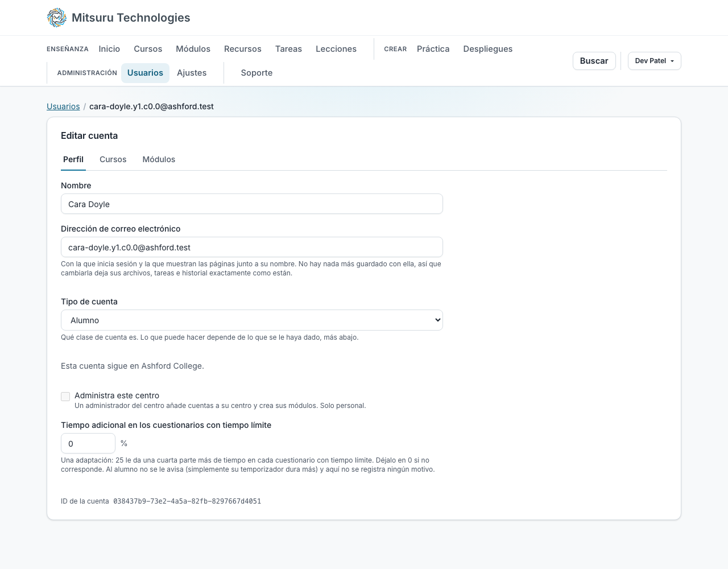Click the breadcrumb text cara-doyle.y1.c0.0@ashford.test
Image resolution: width=728 pixels, height=569 pixels.
(151, 106)
